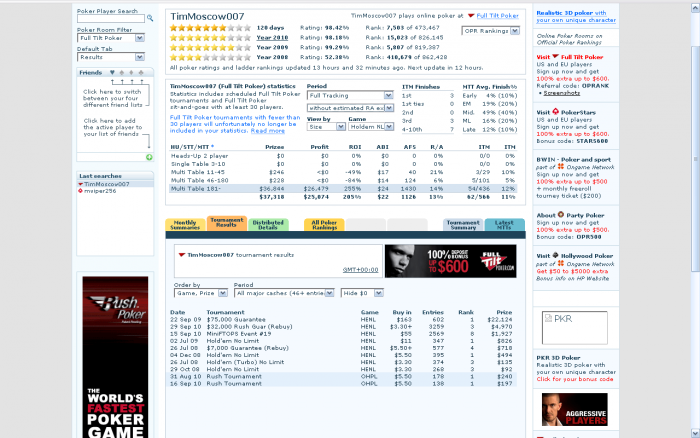This screenshot has width=700, height=438.
Task: Click the 'Click for your bonus code' link
Action: 575,379
